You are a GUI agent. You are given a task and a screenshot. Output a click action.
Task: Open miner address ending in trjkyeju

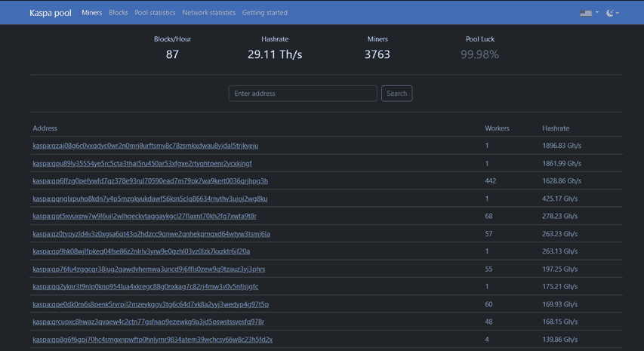point(146,146)
